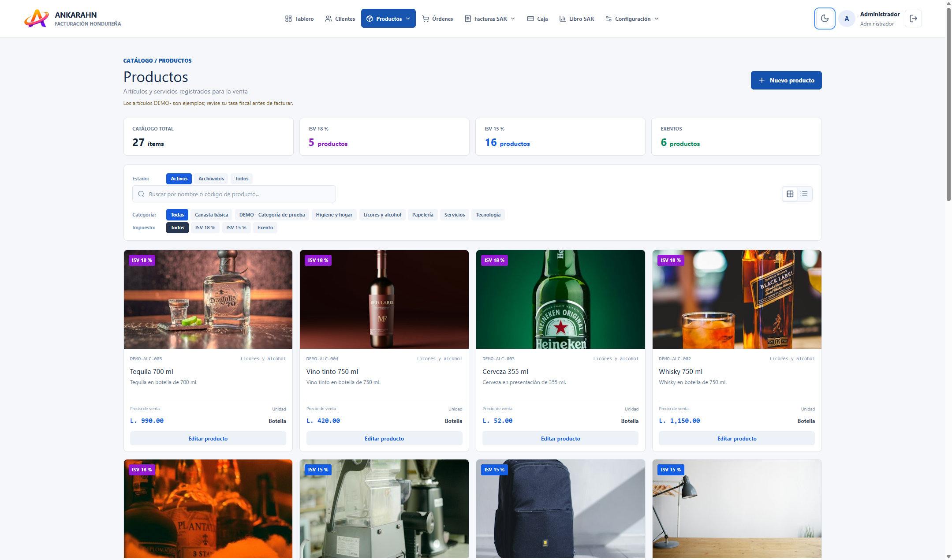
Task: Click the ANKARAHN logo icon
Action: pos(36,19)
